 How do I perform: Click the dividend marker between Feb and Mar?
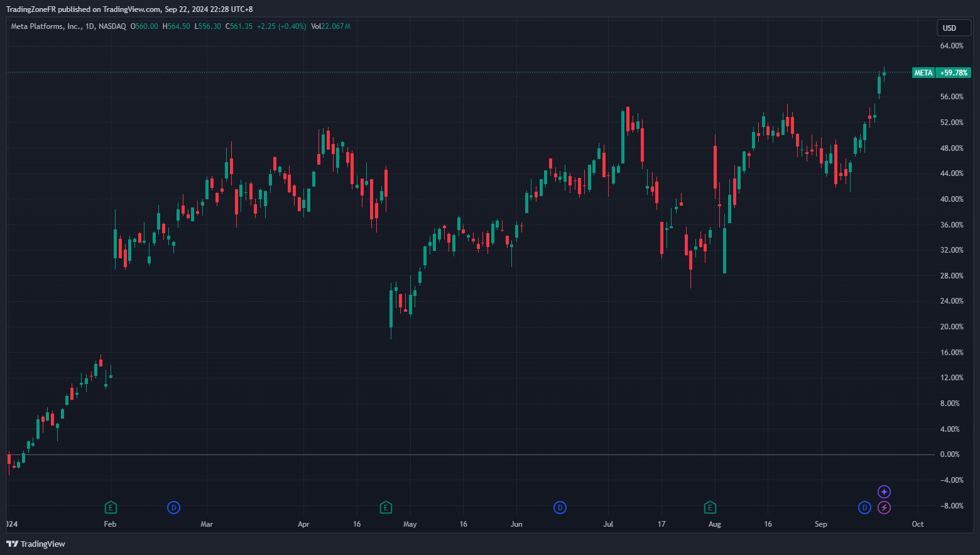(x=174, y=507)
